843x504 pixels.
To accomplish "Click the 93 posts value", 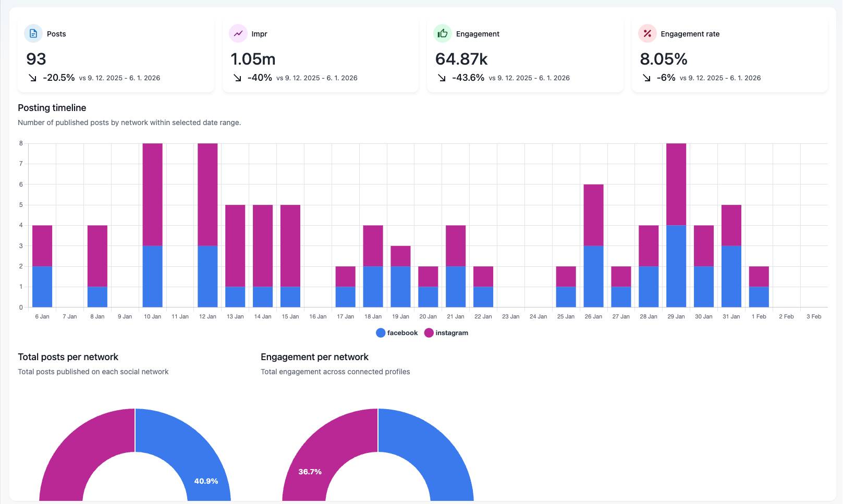I will click(x=36, y=59).
